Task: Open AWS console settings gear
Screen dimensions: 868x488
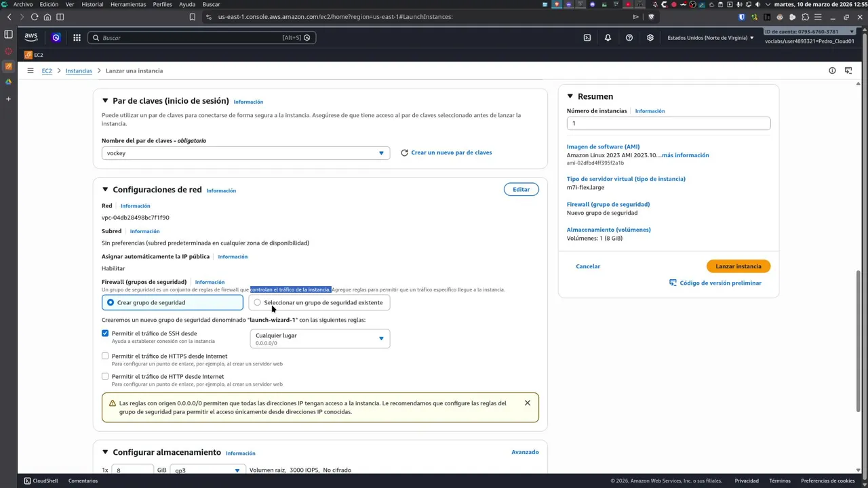Action: (x=650, y=38)
